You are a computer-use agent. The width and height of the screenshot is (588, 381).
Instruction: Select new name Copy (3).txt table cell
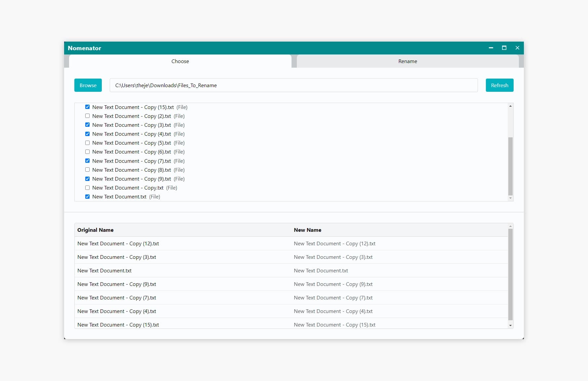tap(399, 257)
